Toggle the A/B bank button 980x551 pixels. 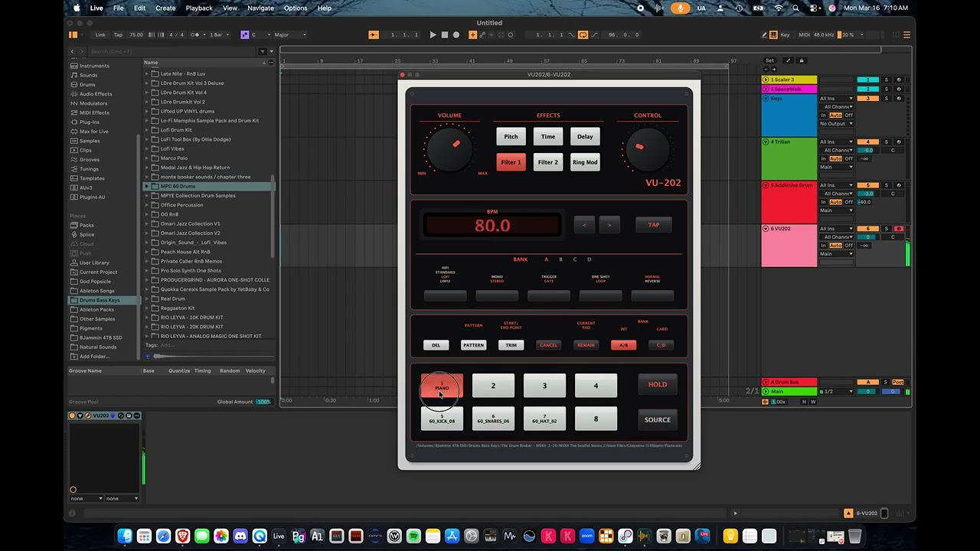coord(623,345)
